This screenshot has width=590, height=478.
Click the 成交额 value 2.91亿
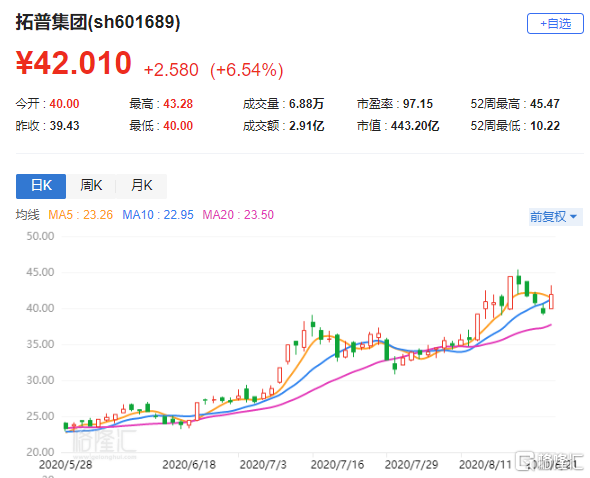[306, 126]
